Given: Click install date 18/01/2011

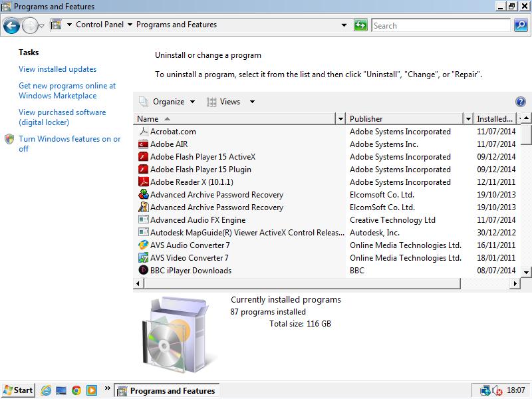Looking at the screenshot, I should coord(496,258).
